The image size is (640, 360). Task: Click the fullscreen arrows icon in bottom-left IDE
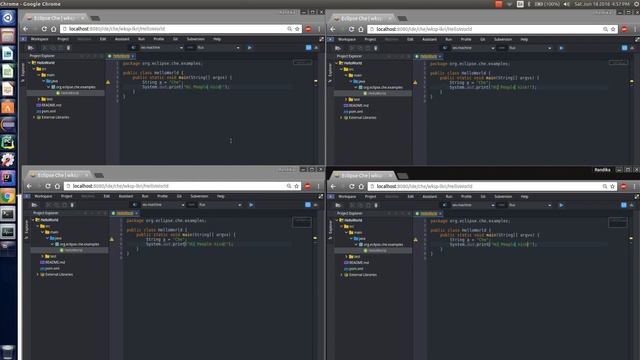coord(321,196)
